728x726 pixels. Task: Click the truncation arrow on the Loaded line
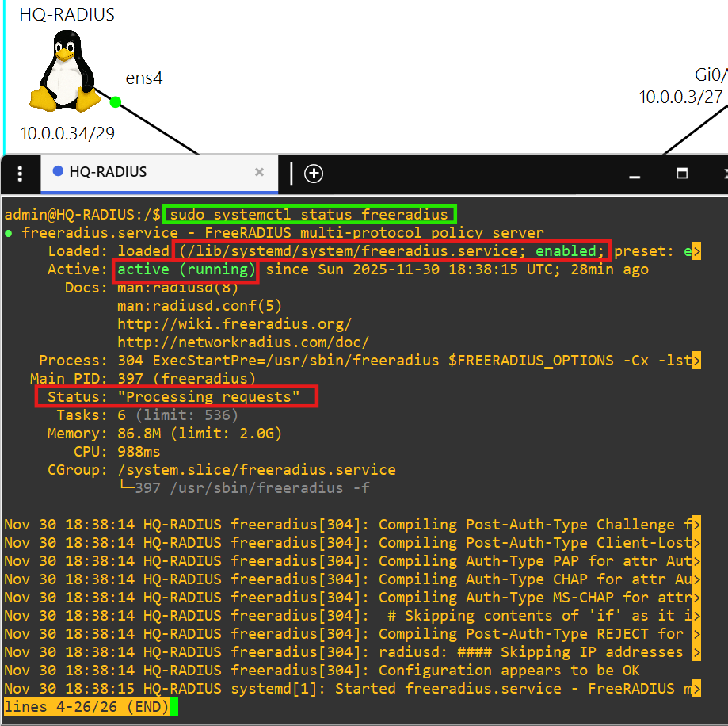[x=696, y=251]
